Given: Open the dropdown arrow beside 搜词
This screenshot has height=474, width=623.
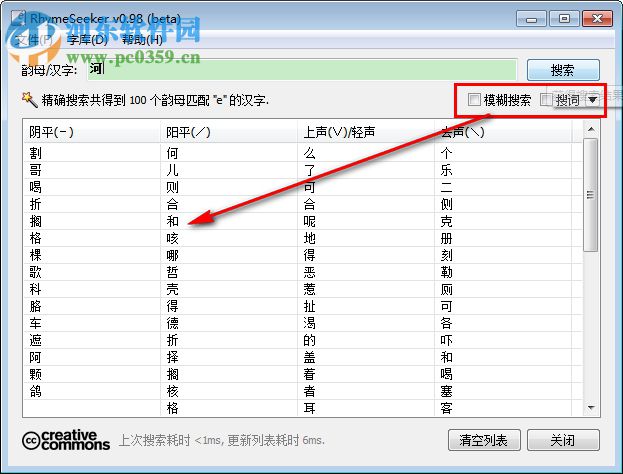Looking at the screenshot, I should coord(592,100).
